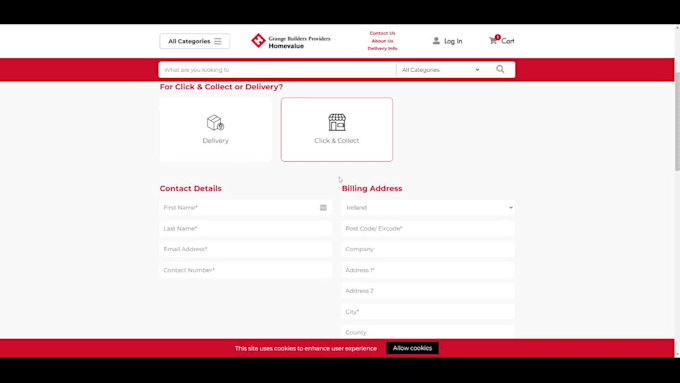The width and height of the screenshot is (680, 383).
Task: Focus the City field
Action: [x=428, y=312]
